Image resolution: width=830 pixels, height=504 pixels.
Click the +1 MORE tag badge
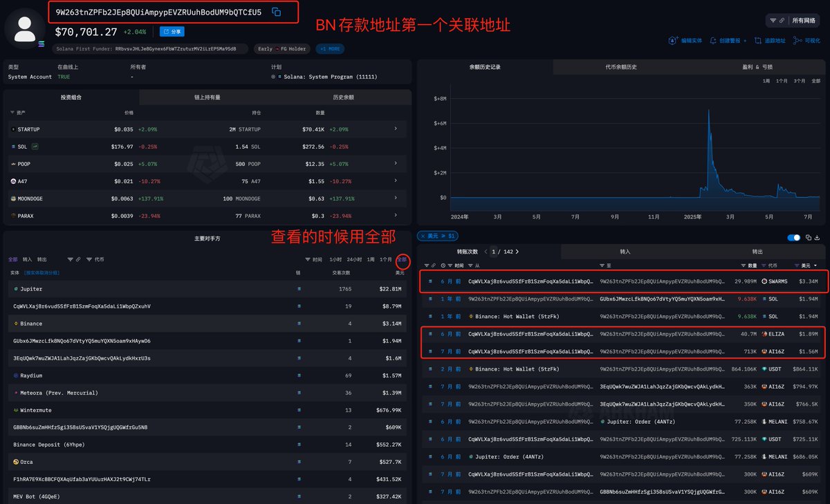tap(330, 49)
